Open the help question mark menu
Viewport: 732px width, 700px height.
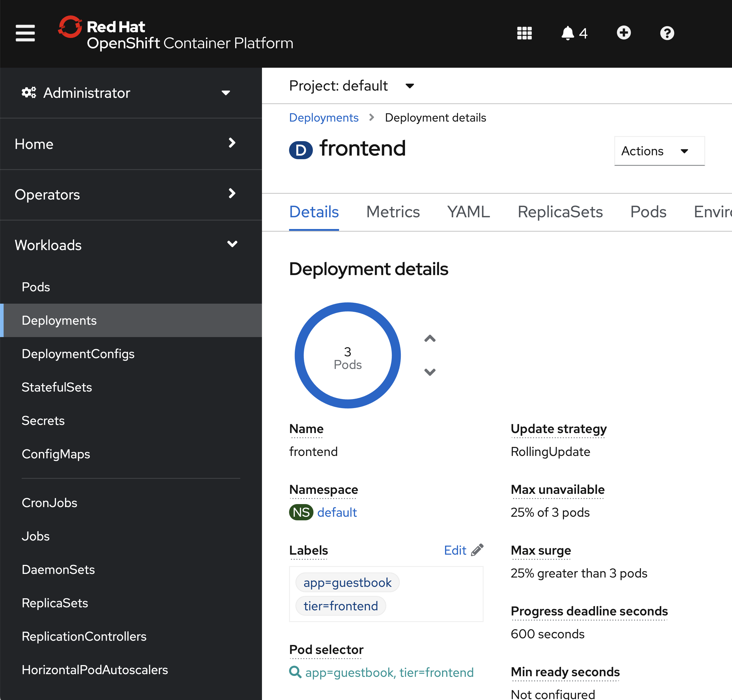click(x=667, y=33)
